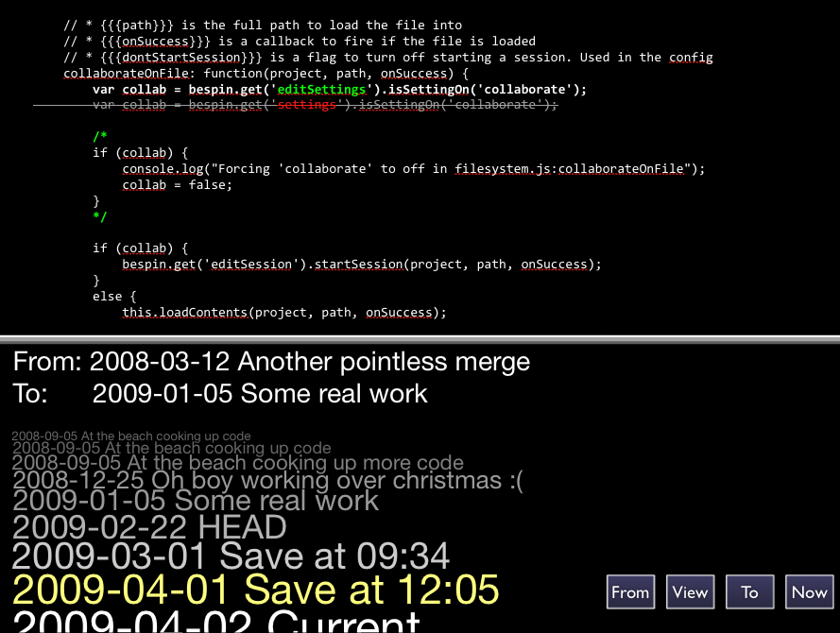Click the From: Another pointless merge label
This screenshot has width=840, height=633.
271,362
